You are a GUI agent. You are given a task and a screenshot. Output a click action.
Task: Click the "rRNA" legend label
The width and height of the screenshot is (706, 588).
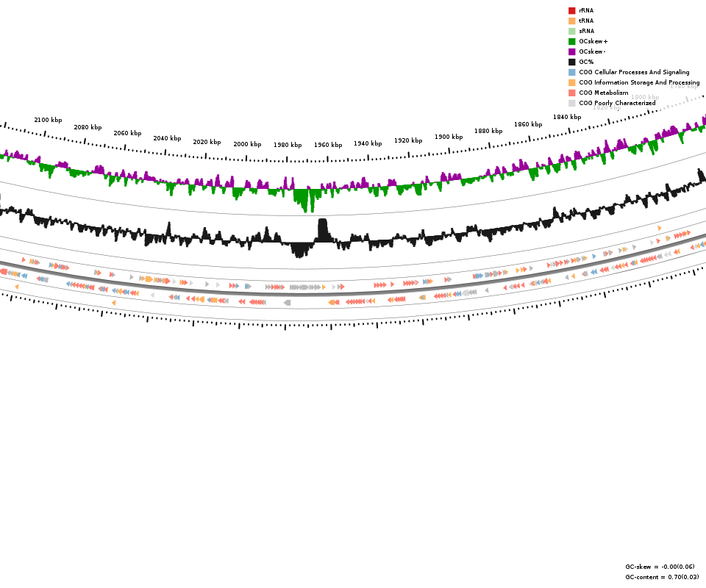coord(586,10)
